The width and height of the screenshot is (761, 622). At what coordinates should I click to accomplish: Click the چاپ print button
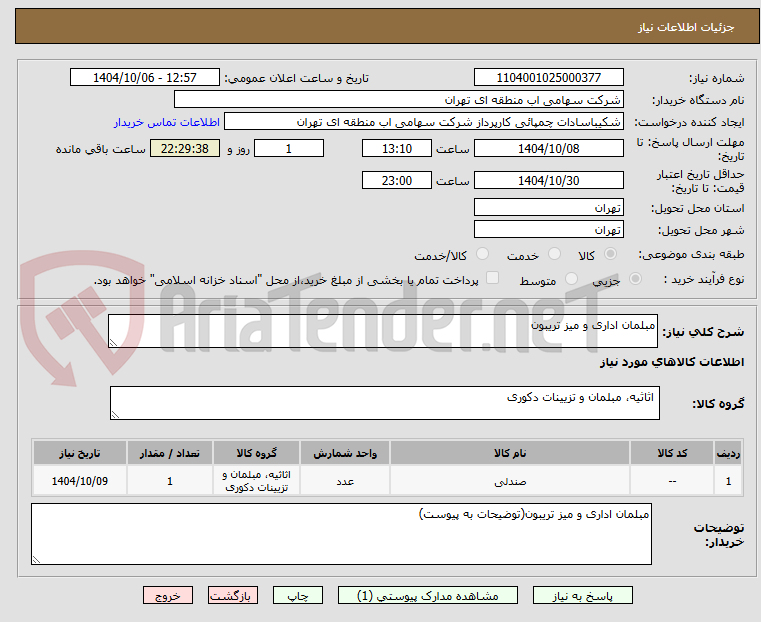pyautogui.click(x=298, y=595)
